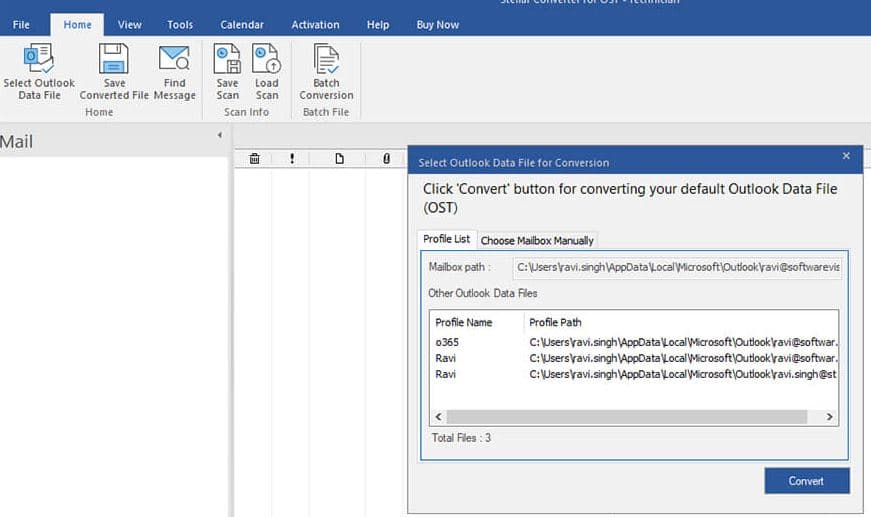
Task: Click the Buy Now tab
Action: tap(438, 25)
